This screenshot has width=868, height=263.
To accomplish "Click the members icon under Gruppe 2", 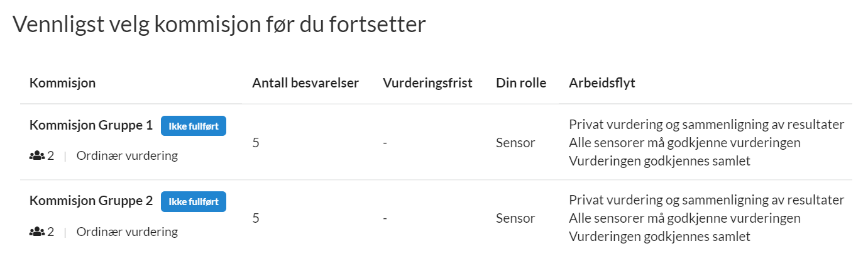I will click(x=36, y=232).
